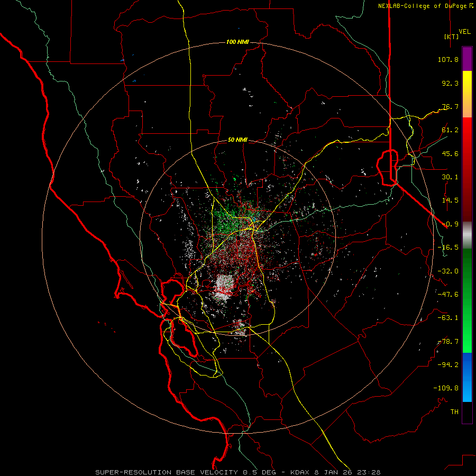Click the blue segment of the color bar
Screen dimensions: 476x476
467,377
